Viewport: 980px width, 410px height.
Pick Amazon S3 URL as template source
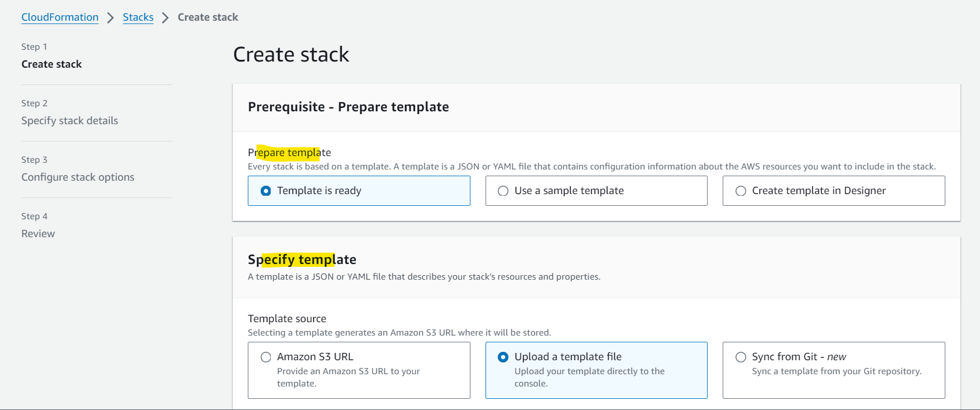(x=359, y=370)
